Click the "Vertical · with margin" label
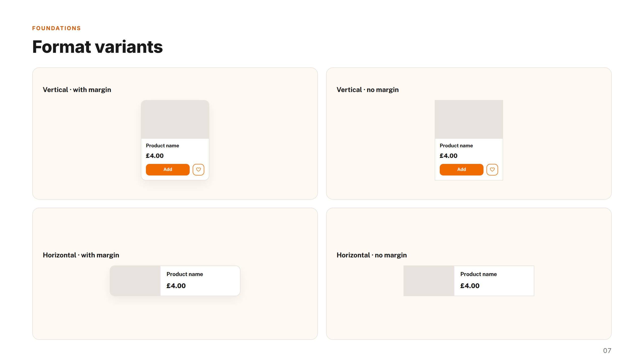Viewport: 644px width, 362px height. coord(77,90)
